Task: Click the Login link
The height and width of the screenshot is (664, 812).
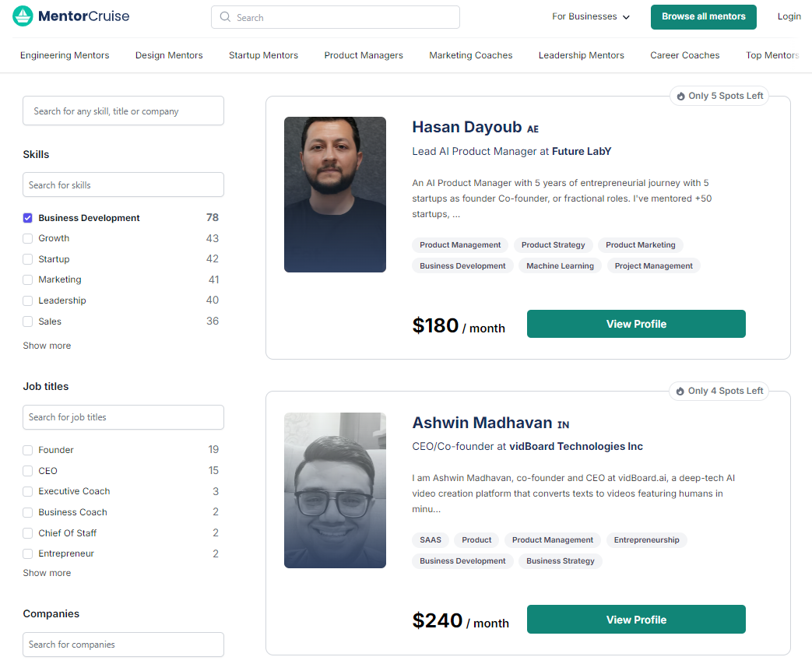Action: (x=789, y=16)
